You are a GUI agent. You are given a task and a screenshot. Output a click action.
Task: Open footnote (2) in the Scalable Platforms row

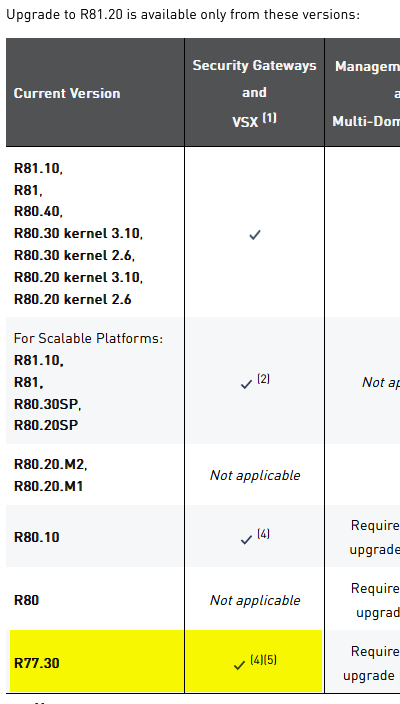264,379
